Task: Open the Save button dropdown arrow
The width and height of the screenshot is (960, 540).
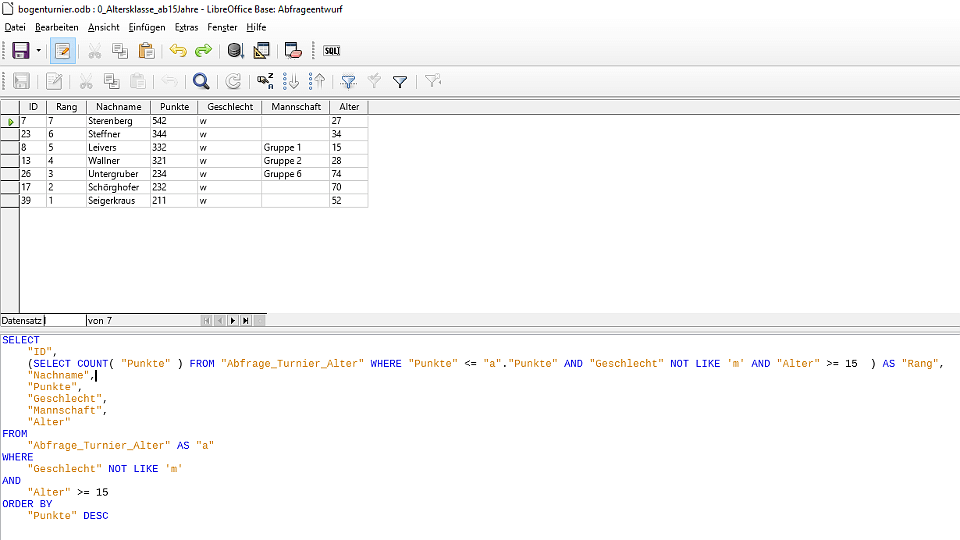Action: coord(39,50)
